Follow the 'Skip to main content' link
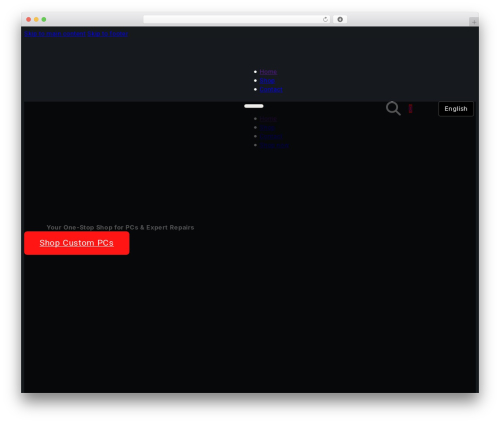The image size is (500, 423). click(x=55, y=34)
